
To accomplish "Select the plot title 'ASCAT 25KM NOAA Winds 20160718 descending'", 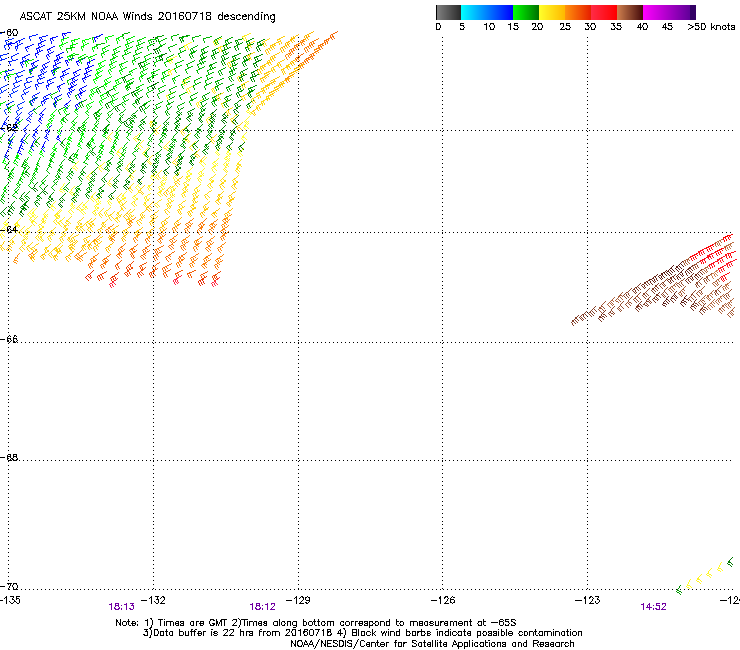I will 147,17.
